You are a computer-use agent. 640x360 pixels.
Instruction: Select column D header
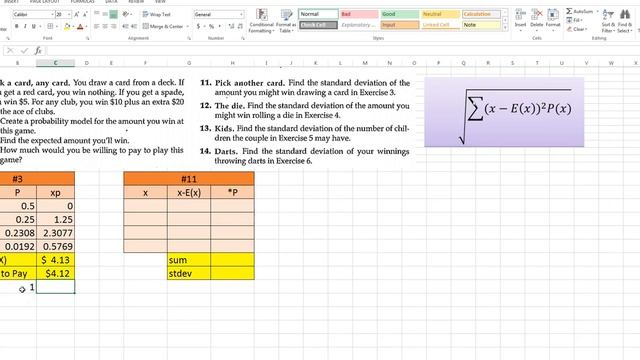click(87, 63)
